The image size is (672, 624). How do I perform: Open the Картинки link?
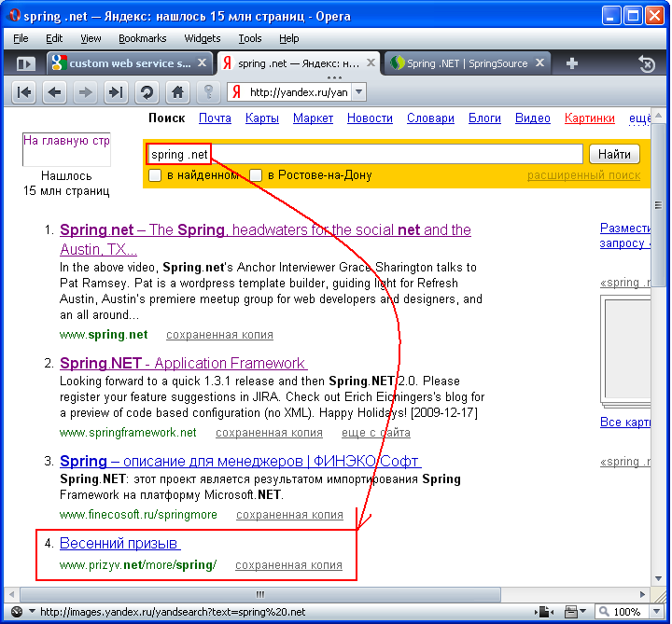point(589,118)
